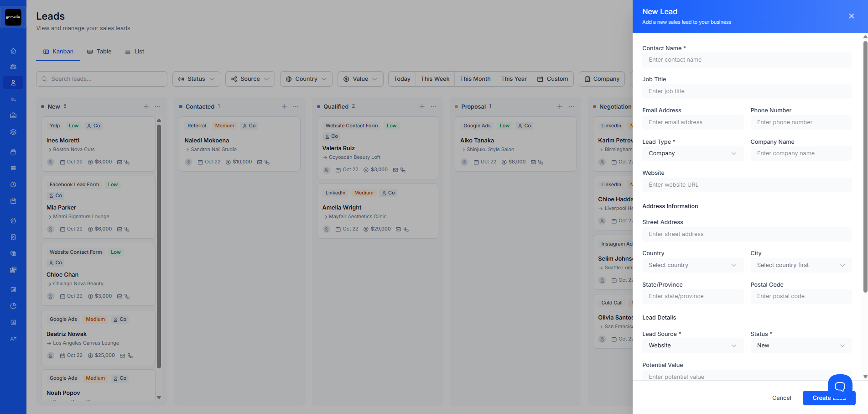Open Contacted column options menu

(296, 106)
